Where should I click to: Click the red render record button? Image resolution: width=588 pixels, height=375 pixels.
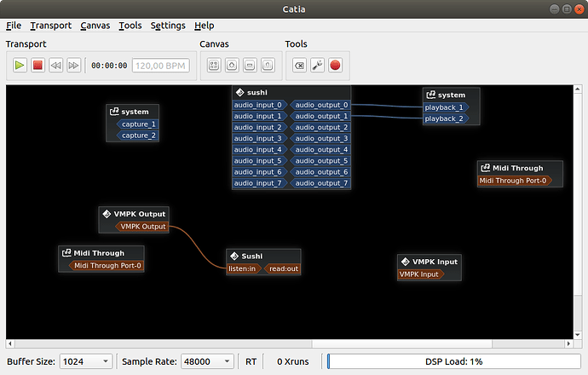tap(335, 66)
